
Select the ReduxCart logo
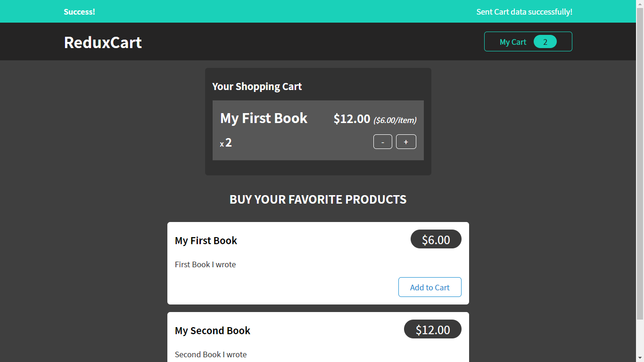point(103,42)
